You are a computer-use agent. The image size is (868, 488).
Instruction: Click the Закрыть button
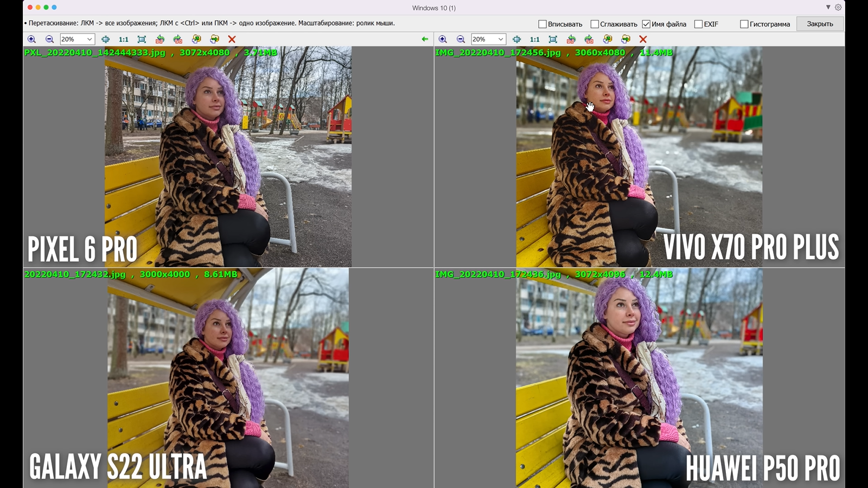pos(820,24)
